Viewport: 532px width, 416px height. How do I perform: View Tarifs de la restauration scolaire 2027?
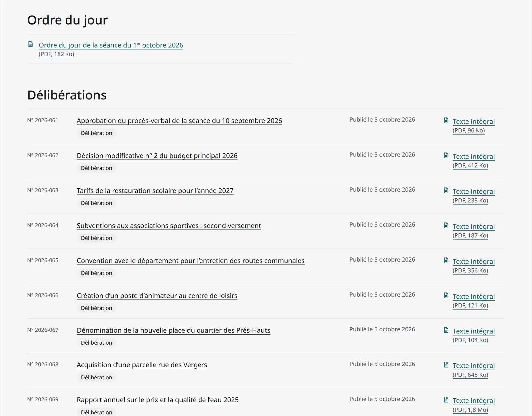[155, 191]
